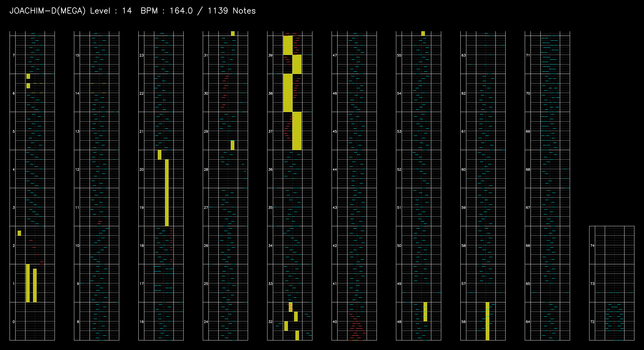Select the small yellow note block in measure 2

[19, 233]
